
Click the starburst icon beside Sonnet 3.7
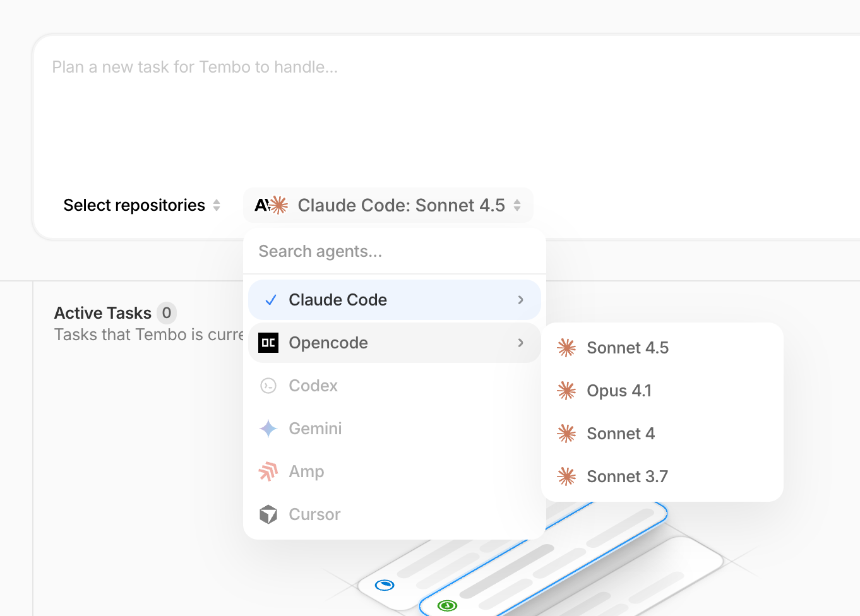(x=566, y=477)
